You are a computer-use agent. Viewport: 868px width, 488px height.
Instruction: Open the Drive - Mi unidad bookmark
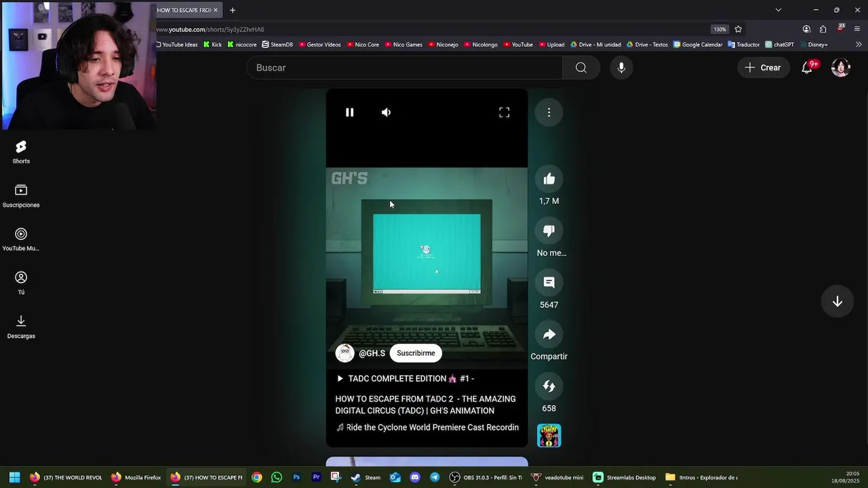595,45
